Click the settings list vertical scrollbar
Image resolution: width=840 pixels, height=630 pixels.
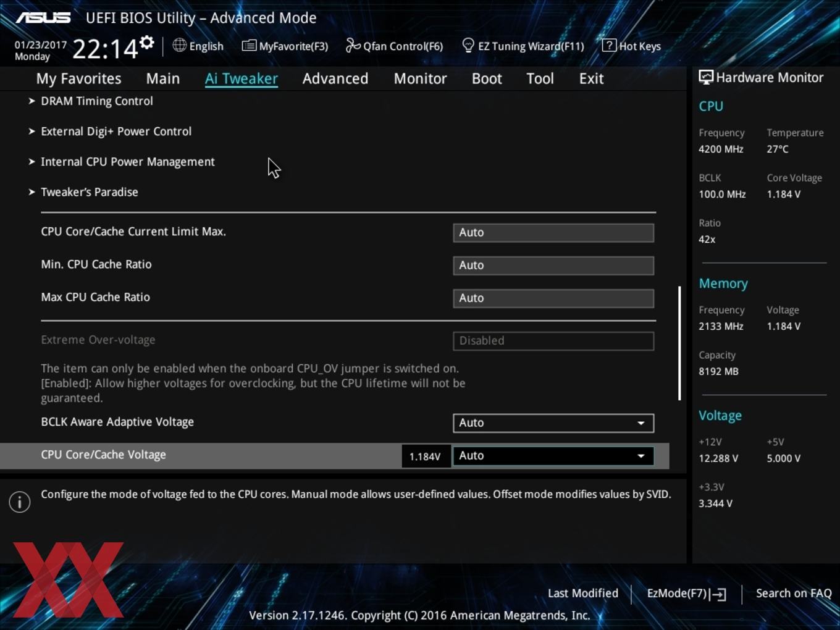[x=679, y=343]
